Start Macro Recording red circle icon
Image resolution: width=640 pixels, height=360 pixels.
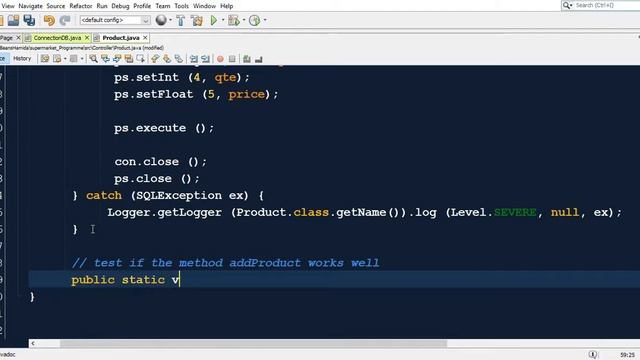(220, 59)
